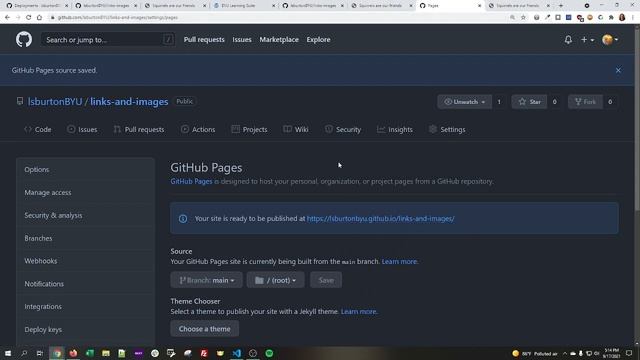Image resolution: width=640 pixels, height=360 pixels.
Task: Open the Chrome extensions puzzle icon
Action: click(x=611, y=18)
